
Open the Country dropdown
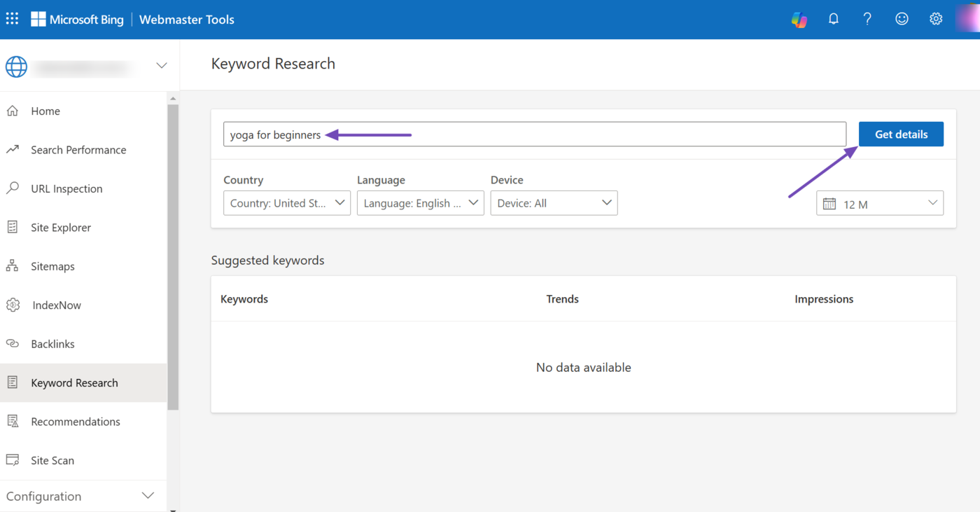[x=287, y=203]
